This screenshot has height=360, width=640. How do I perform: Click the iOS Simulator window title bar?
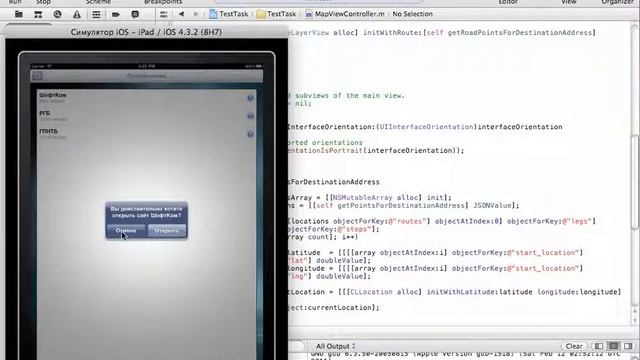146,32
